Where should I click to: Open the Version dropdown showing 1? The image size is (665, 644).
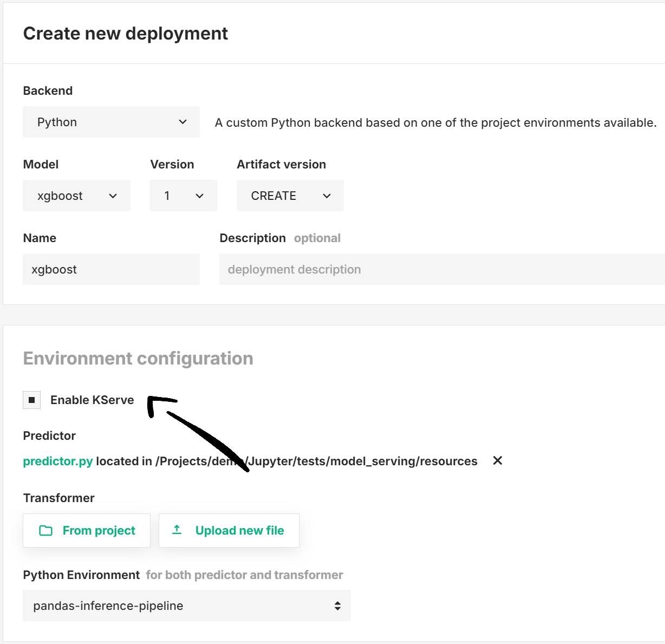tap(183, 196)
